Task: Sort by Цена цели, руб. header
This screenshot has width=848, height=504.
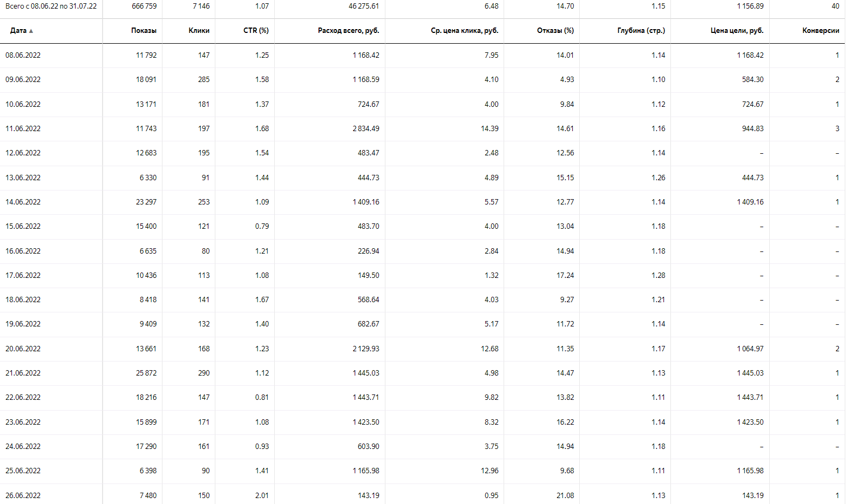Action: [x=737, y=31]
